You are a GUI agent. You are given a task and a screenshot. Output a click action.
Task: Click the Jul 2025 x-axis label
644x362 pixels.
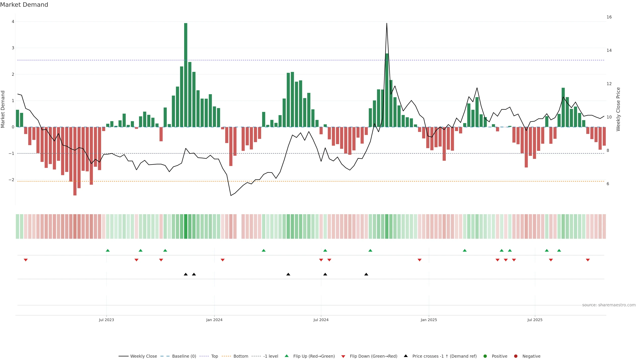click(x=535, y=320)
